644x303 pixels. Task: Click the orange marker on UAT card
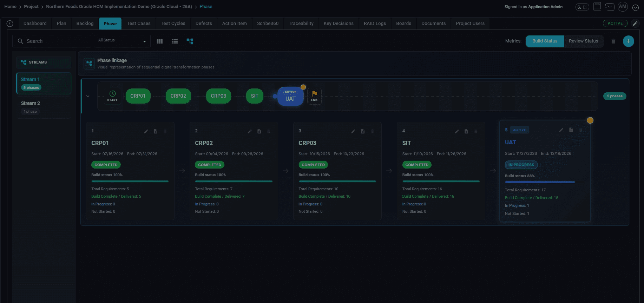590,120
